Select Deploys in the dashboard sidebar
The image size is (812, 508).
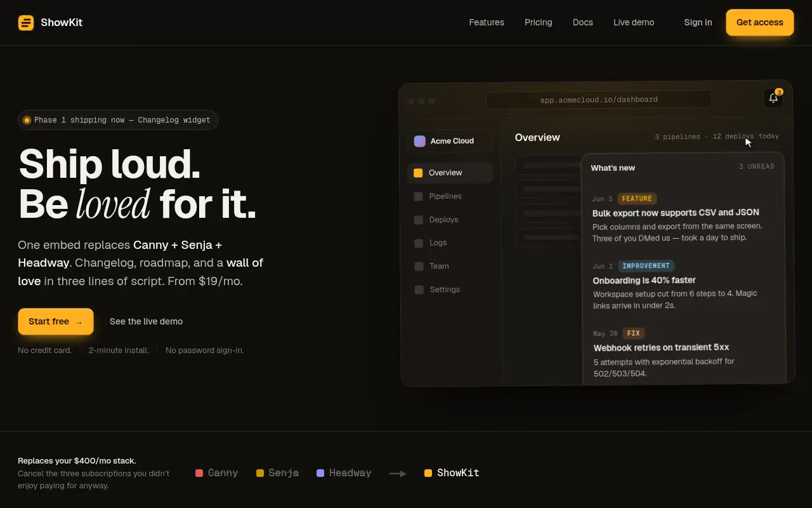point(450,220)
